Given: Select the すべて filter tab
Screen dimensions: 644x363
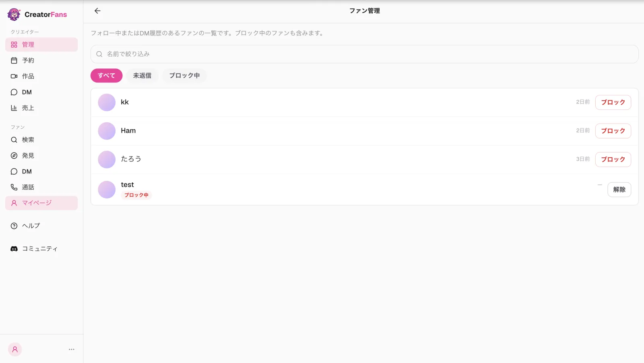Looking at the screenshot, I should tap(106, 76).
